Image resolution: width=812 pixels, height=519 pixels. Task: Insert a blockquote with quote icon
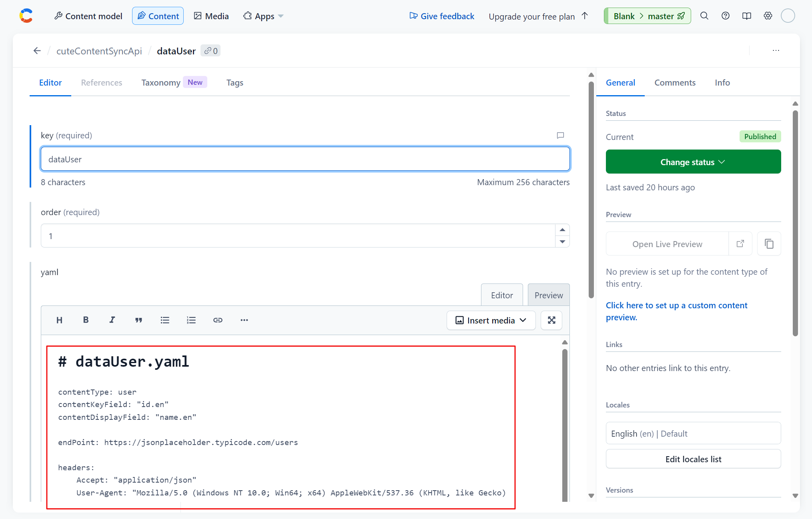[x=138, y=320]
